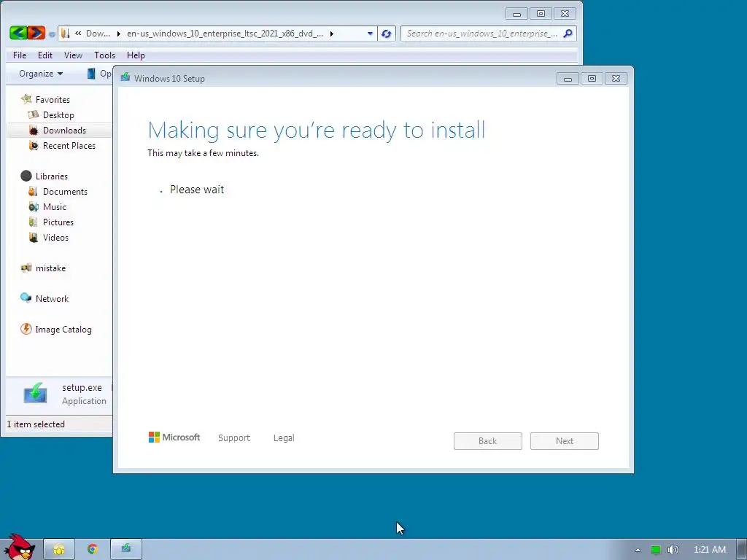Viewport: 747px width, 560px height.
Task: Click Windows 10 Setup taskbar button
Action: click(125, 549)
